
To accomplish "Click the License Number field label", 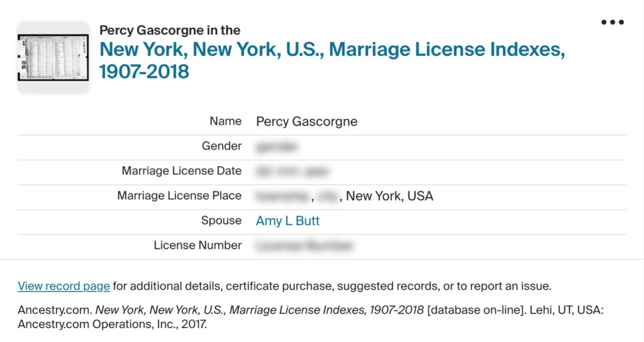I will (x=197, y=245).
